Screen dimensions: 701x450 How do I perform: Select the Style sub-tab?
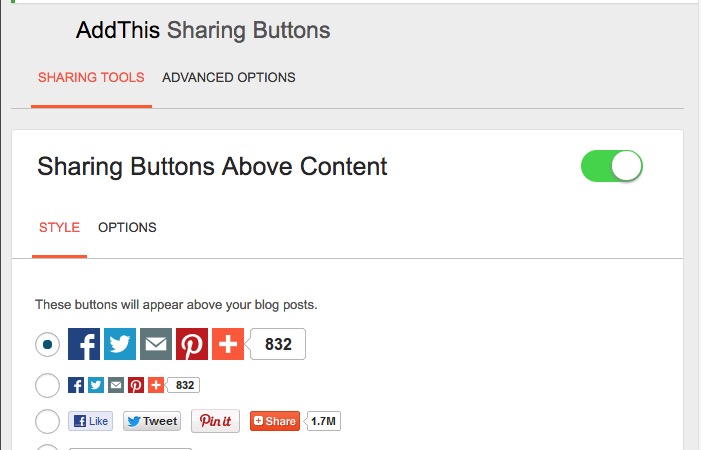(x=59, y=227)
